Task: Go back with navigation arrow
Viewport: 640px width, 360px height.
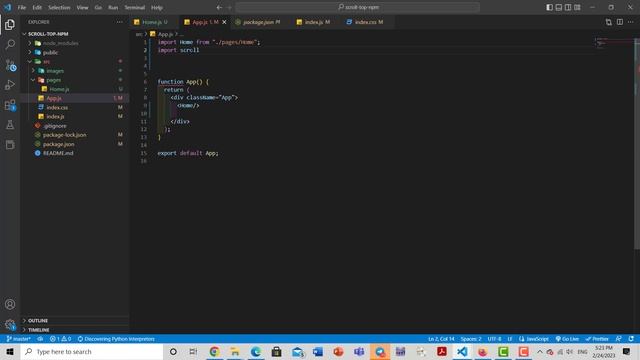Action: tap(219, 7)
